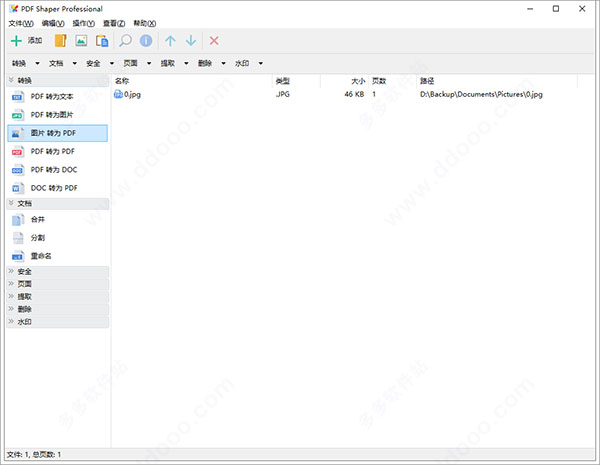Click the paste clipboard icon

pyautogui.click(x=102, y=41)
